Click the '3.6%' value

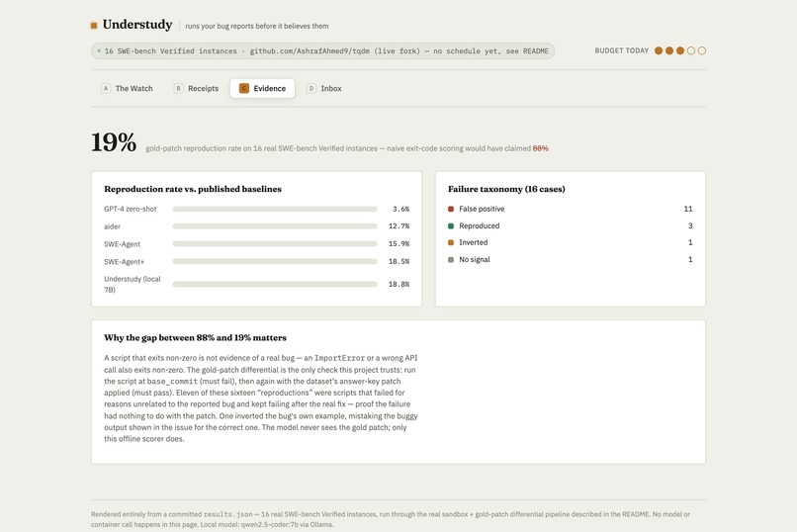401,209
